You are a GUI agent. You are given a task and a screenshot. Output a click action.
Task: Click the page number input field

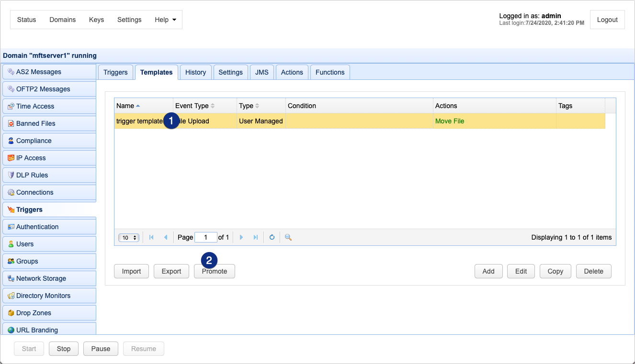pos(206,237)
